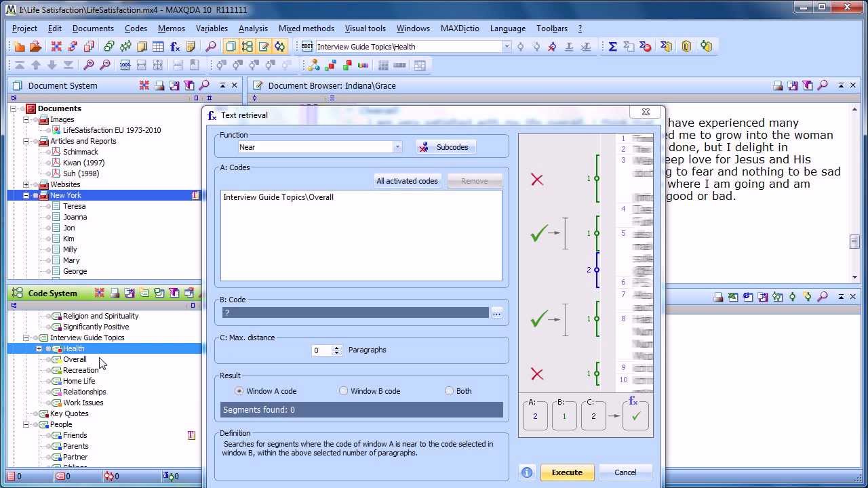The image size is (868, 488).
Task: Select the Both radio button
Action: pos(449,391)
